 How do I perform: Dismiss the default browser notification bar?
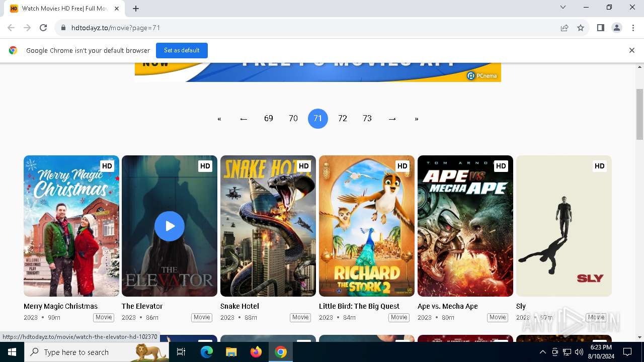point(632,50)
